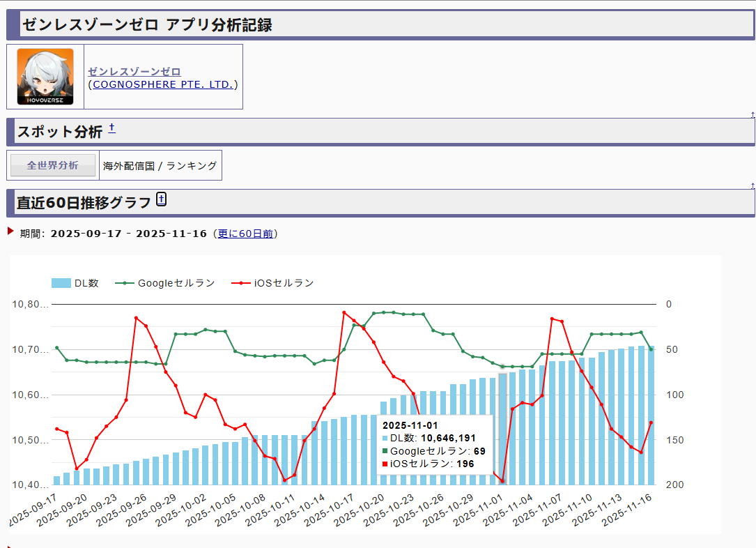Viewport: 756px width, 548px height.
Task: Click the left-axis 10,80... label
Action: [31, 305]
